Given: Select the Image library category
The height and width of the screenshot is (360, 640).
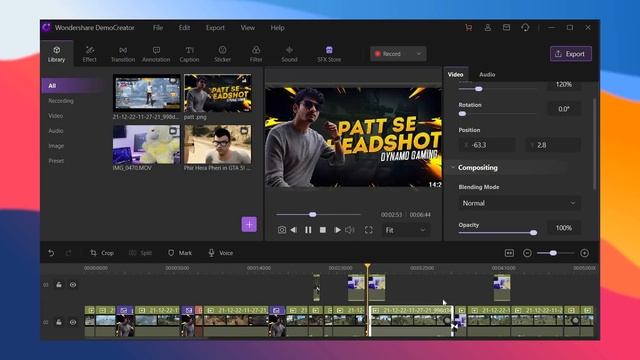Looking at the screenshot, I should [56, 146].
